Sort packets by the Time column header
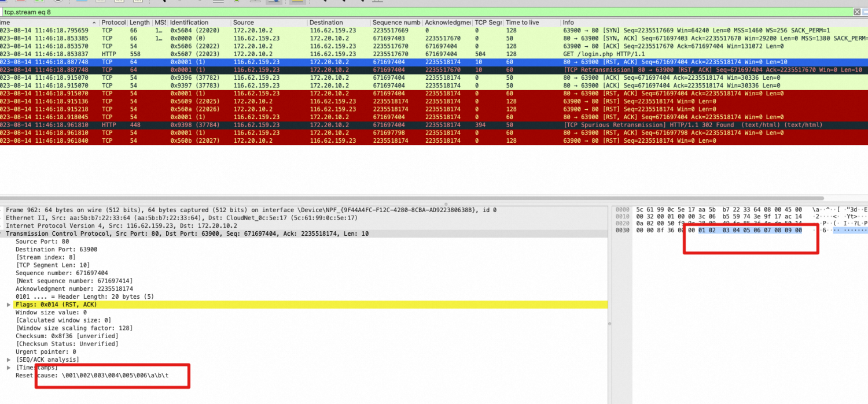This screenshot has width=868, height=404. [x=49, y=23]
